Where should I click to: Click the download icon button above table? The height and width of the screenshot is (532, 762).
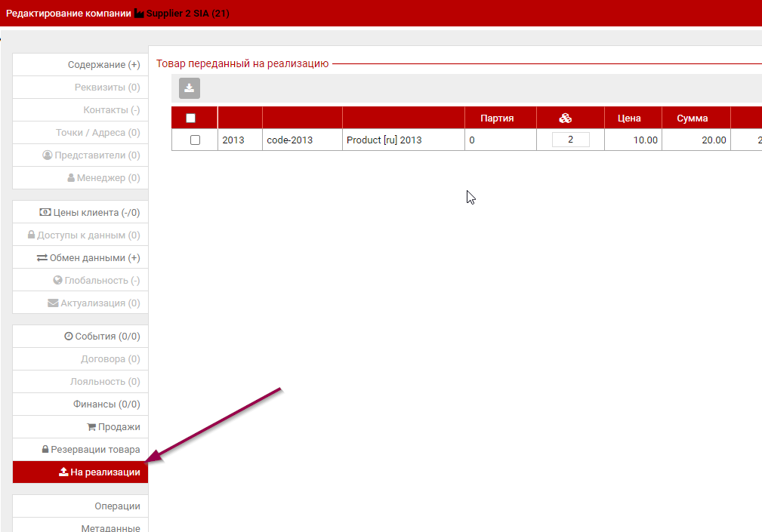click(x=190, y=88)
